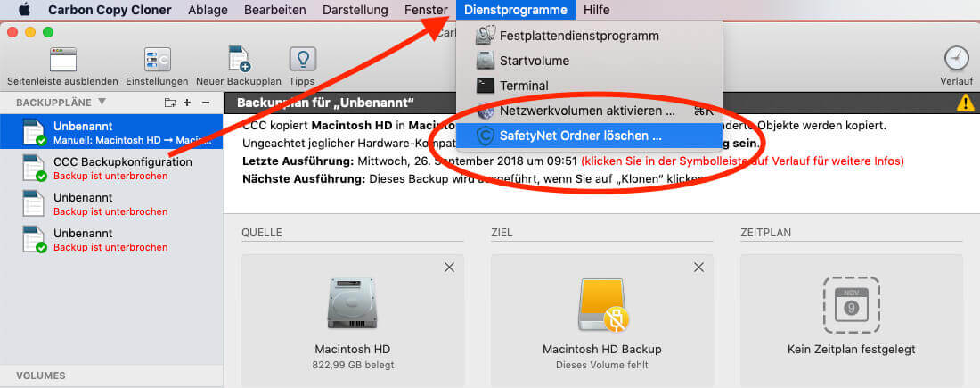The width and height of the screenshot is (980, 388).
Task: Clear the Quelle source with X button
Action: click(x=449, y=268)
